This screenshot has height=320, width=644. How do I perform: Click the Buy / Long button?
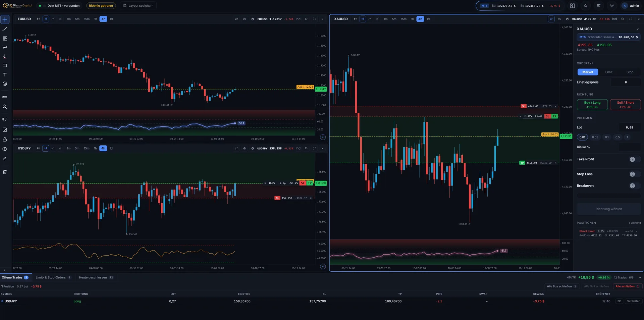592,105
